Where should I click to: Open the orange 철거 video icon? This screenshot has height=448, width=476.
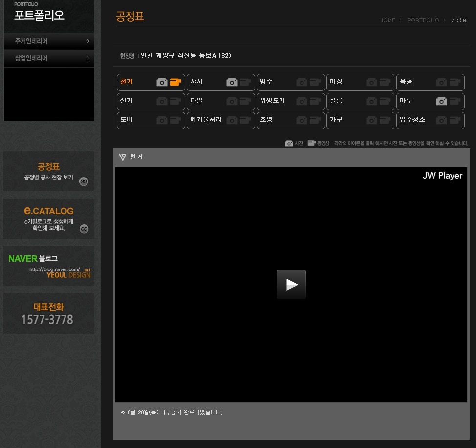(x=175, y=82)
